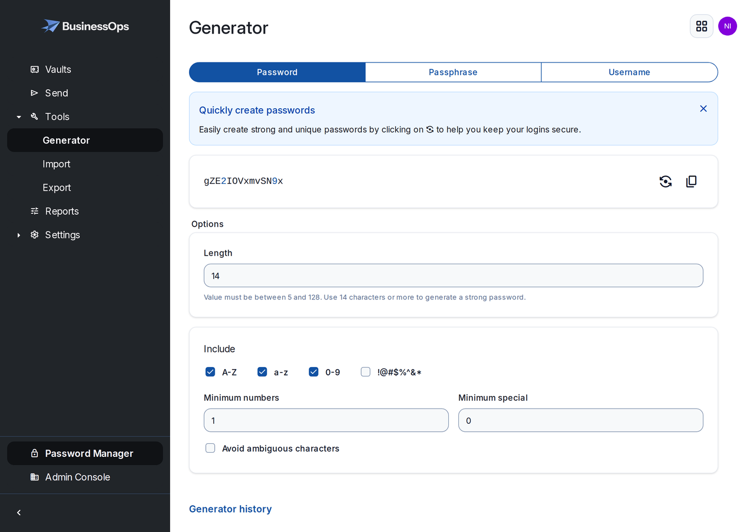Screen dimensions: 756x532
Task: Open the NI account avatar menu
Action: [x=728, y=26]
